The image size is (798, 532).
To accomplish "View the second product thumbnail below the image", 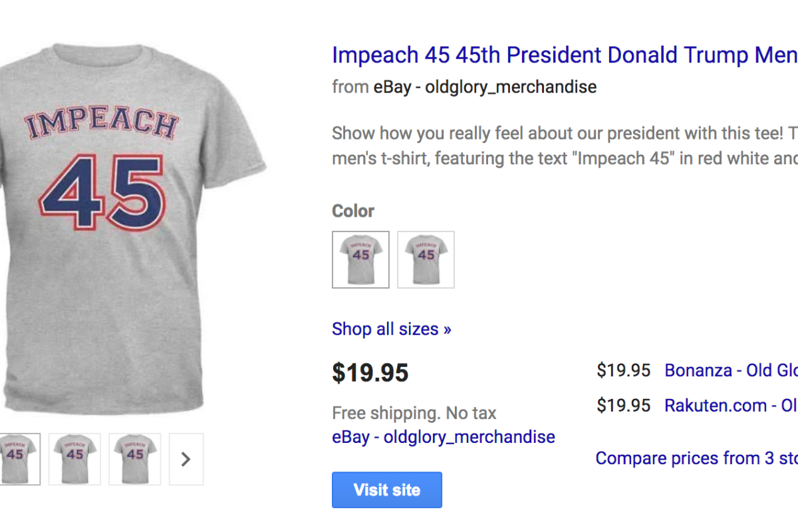I will tap(74, 459).
